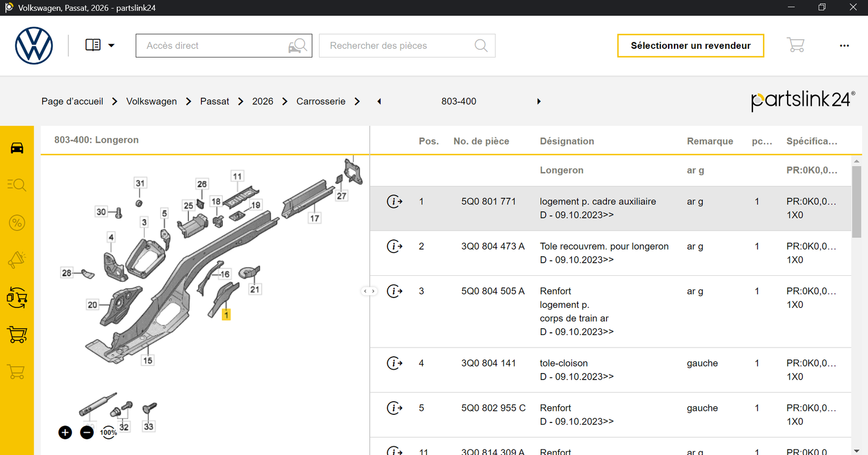Screen dimensions: 868x455
Task: Select 'Tole recouvrem. pour longeron' text
Action: [x=604, y=247]
